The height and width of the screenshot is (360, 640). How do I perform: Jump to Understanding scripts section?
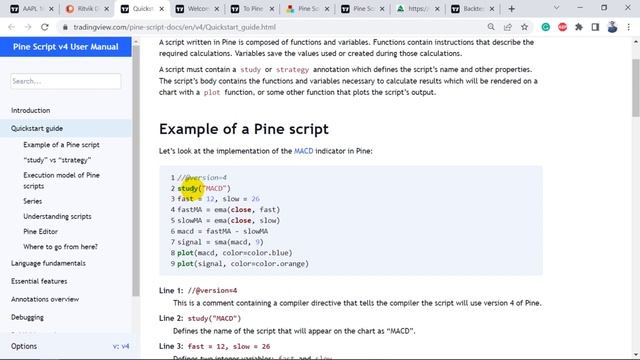[57, 216]
